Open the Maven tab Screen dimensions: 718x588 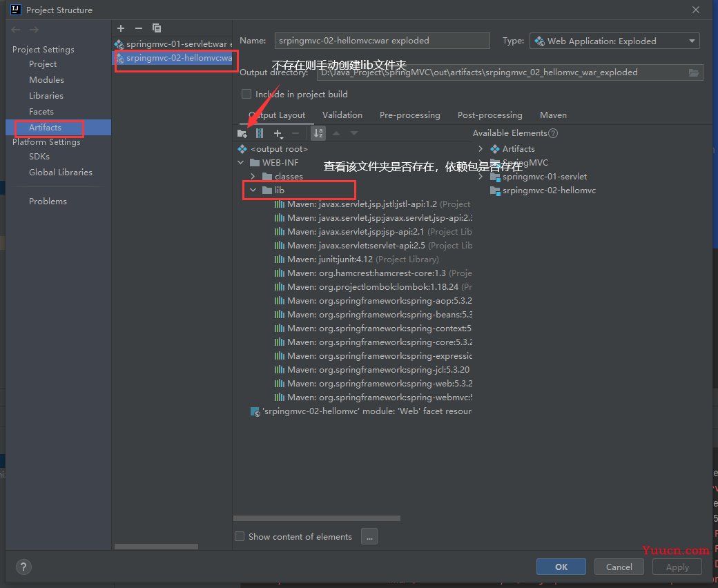(553, 115)
